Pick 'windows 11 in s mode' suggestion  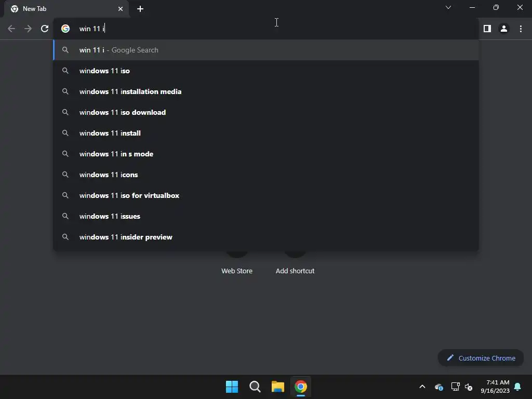tap(266, 154)
